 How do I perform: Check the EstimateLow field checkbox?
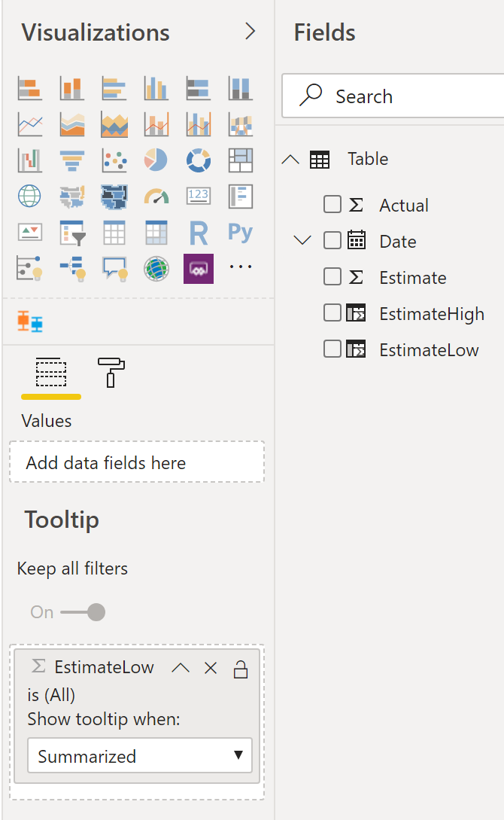[x=332, y=349]
